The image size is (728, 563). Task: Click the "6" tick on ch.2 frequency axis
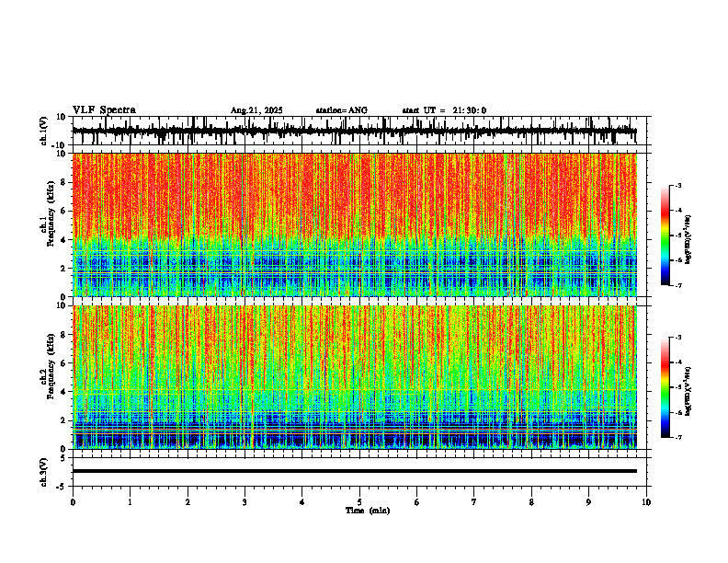(x=64, y=363)
